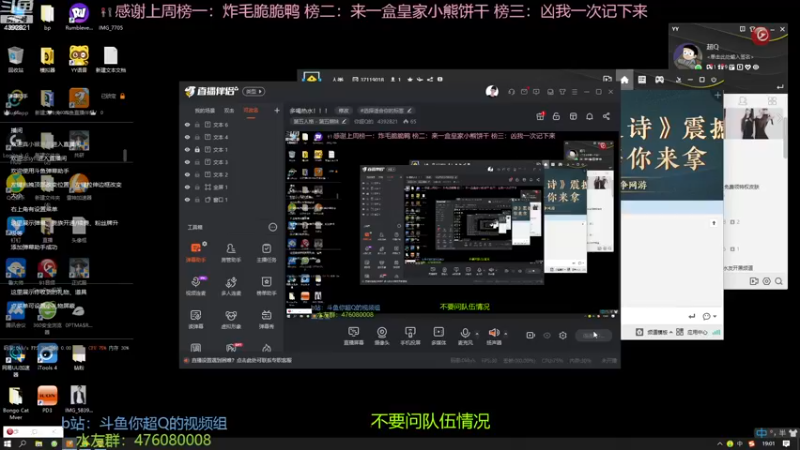Click the streamer avatar in 直播伴侣 title bar

(492, 91)
